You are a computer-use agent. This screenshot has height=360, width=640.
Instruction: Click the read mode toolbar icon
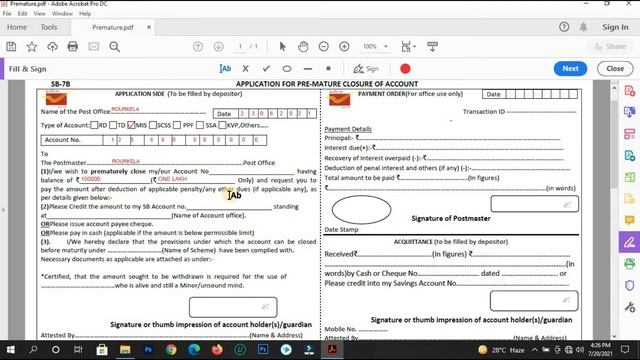(432, 47)
